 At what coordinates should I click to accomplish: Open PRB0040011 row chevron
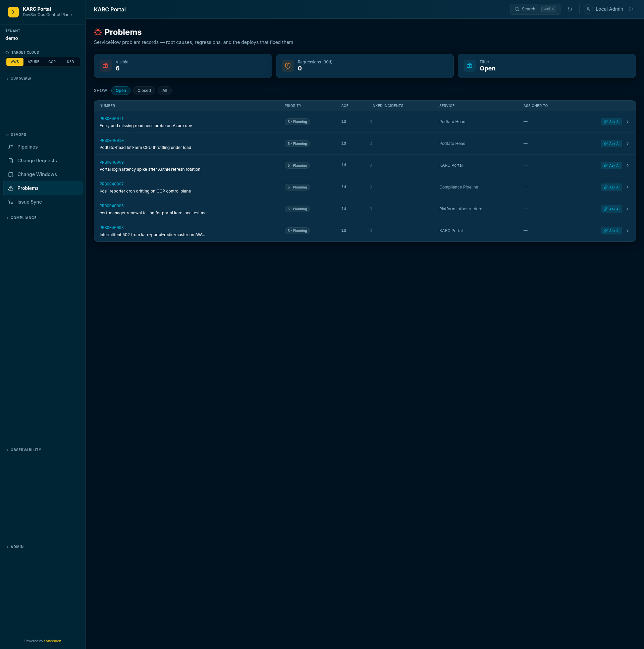pos(627,122)
